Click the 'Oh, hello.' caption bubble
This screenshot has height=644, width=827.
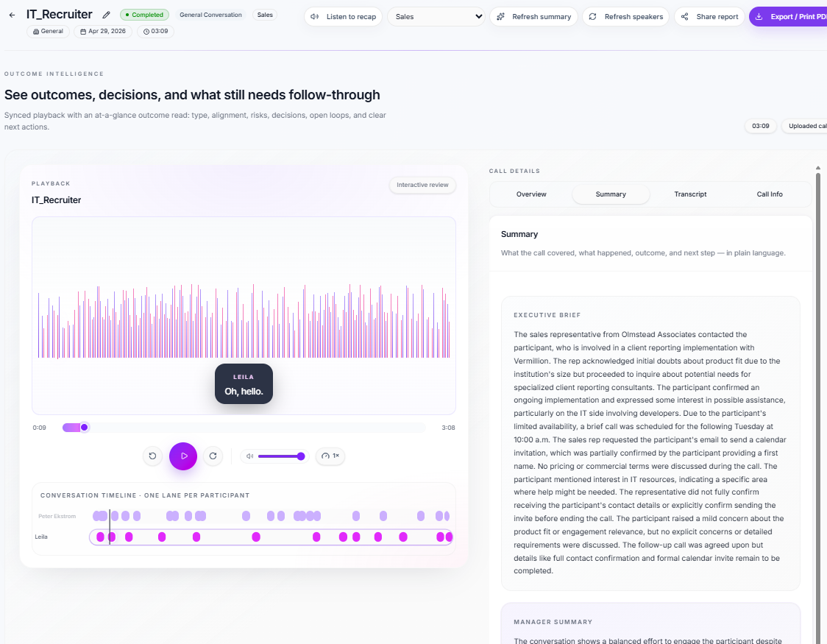tap(244, 384)
